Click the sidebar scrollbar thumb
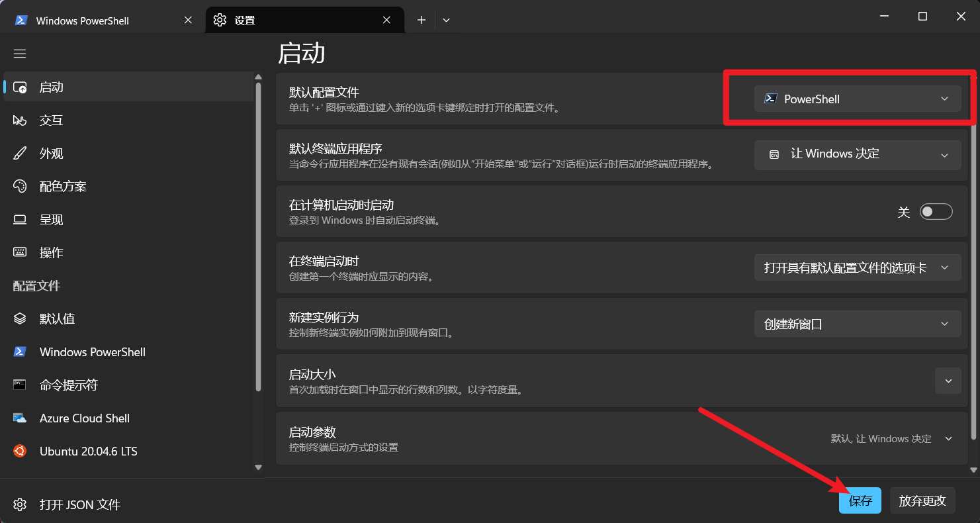980x523 pixels. pyautogui.click(x=258, y=238)
